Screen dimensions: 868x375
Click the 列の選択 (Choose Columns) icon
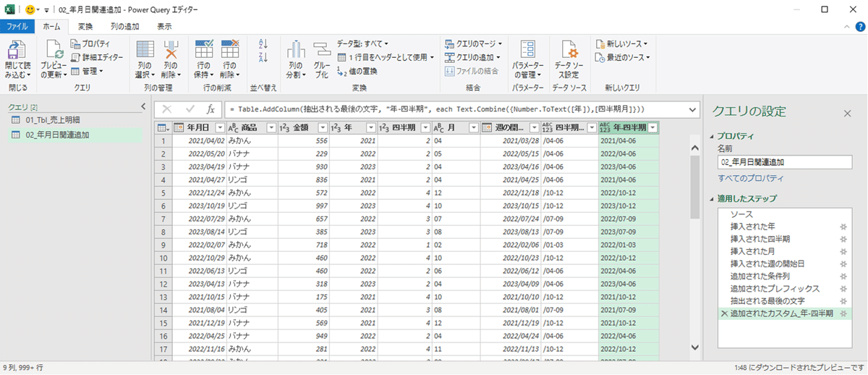tap(145, 49)
